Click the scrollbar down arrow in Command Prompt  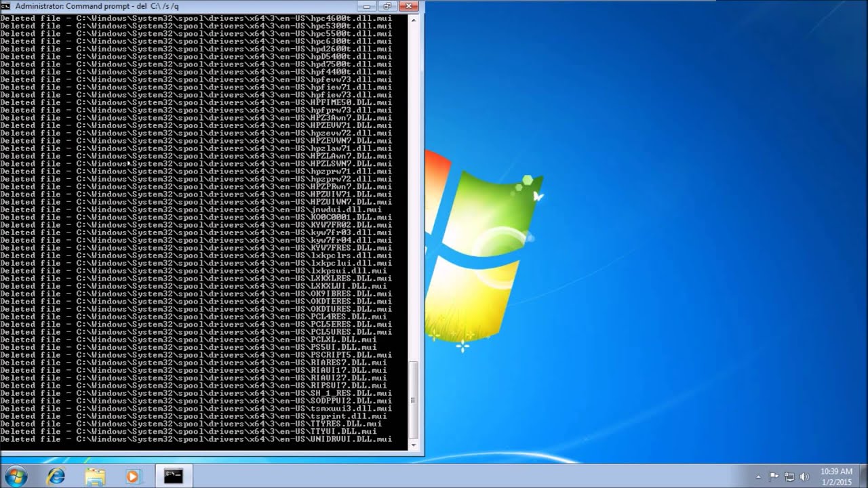pos(413,445)
